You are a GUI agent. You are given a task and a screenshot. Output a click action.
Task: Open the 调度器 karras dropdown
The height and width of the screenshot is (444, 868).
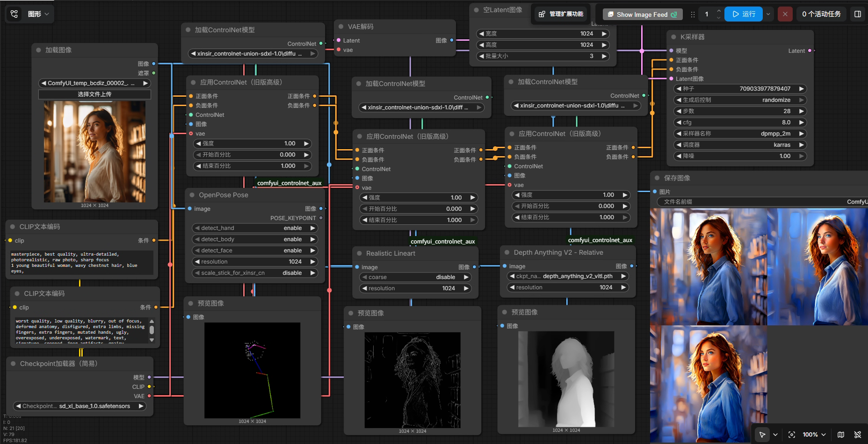(x=740, y=145)
